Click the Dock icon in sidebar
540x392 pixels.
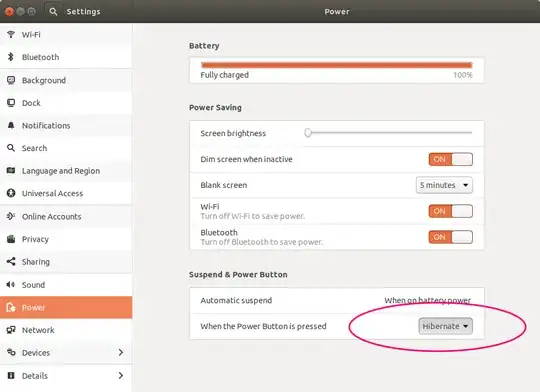coord(11,103)
